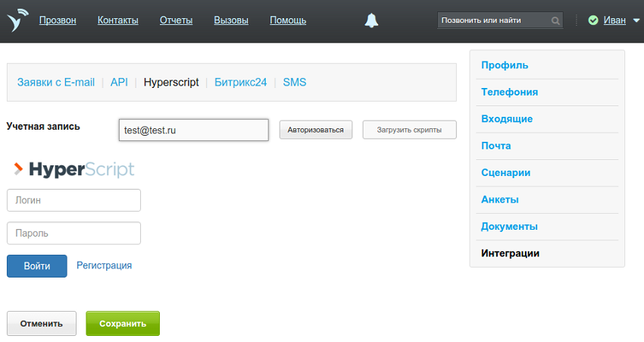Click the Загрузить скрипты button

409,130
